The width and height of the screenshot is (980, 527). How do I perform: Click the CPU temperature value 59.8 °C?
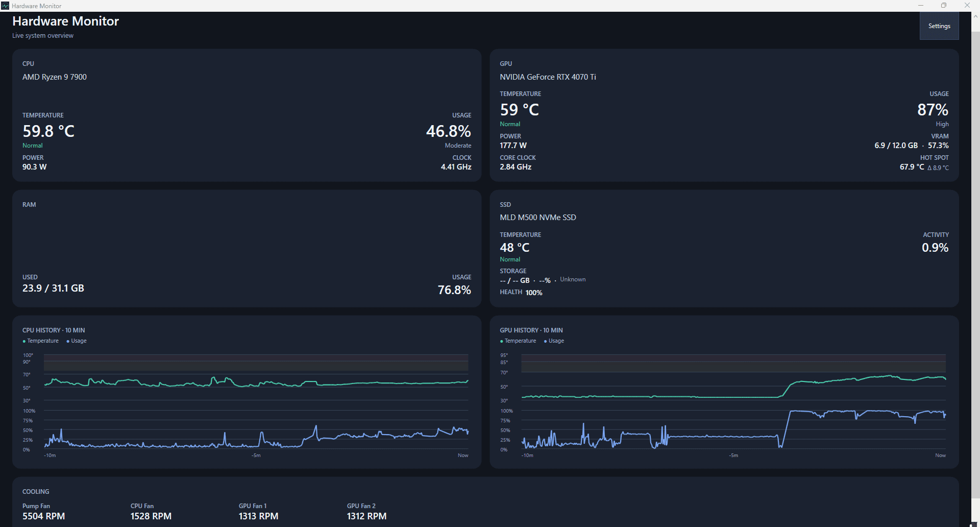click(48, 131)
